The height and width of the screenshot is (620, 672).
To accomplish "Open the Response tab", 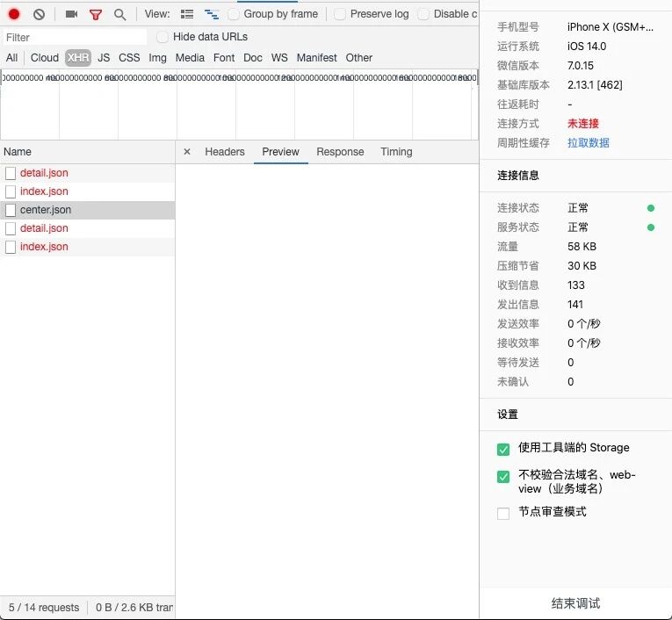I will [x=340, y=152].
